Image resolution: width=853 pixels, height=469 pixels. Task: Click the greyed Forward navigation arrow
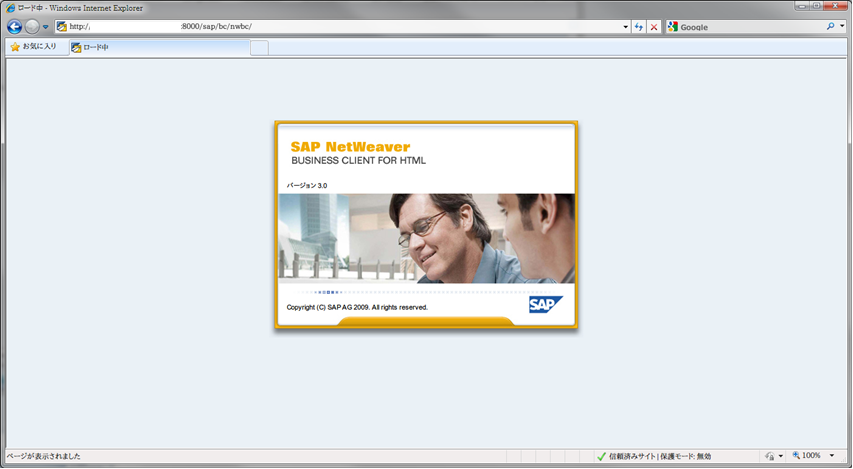32,26
